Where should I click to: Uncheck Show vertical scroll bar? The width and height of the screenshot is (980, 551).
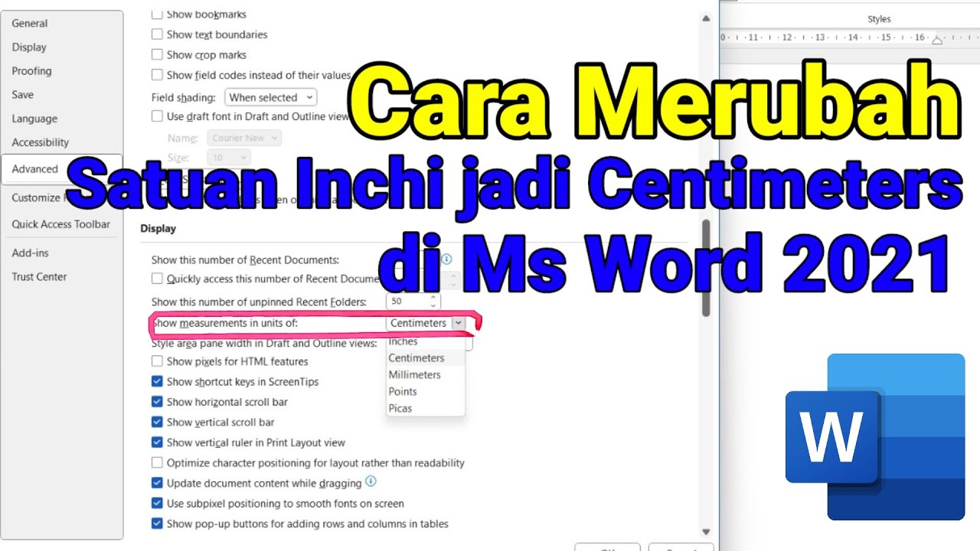157,422
